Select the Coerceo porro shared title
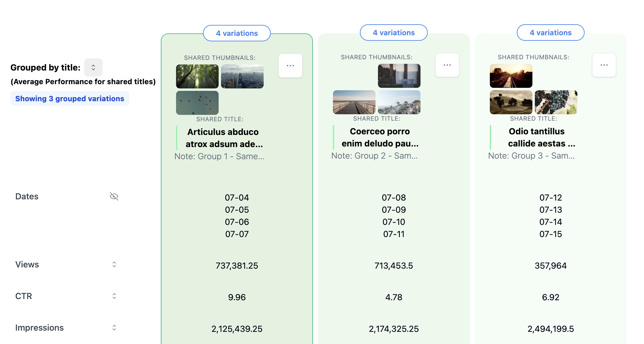 380,137
